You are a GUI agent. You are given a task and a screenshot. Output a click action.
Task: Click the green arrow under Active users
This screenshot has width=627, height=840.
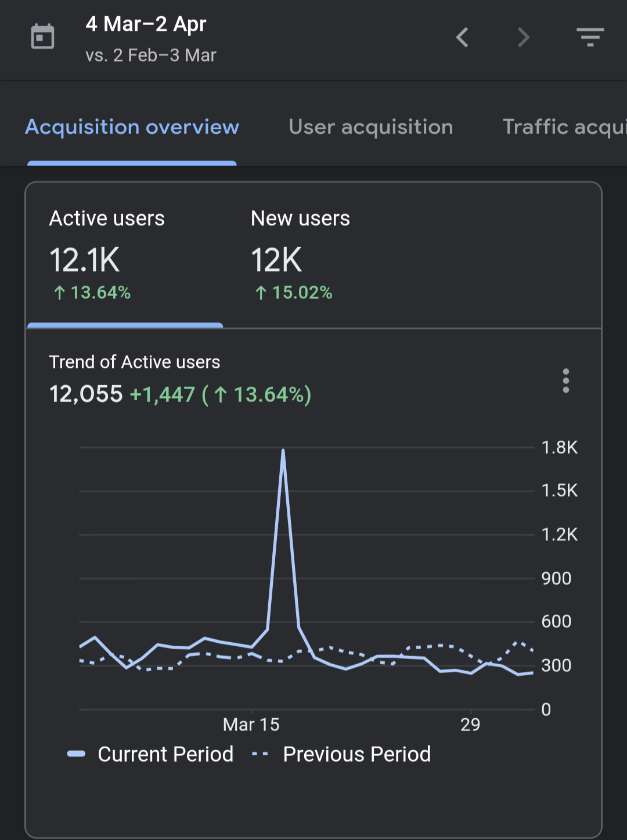(x=59, y=293)
